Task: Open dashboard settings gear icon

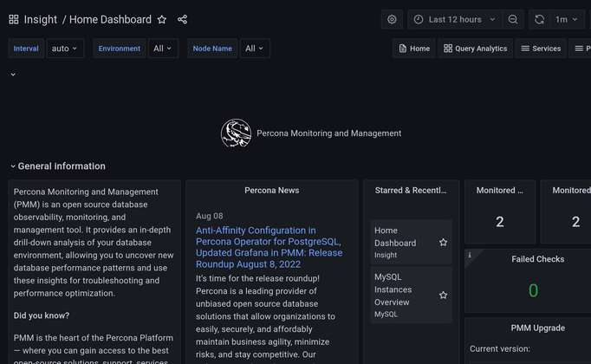Action: pyautogui.click(x=392, y=20)
